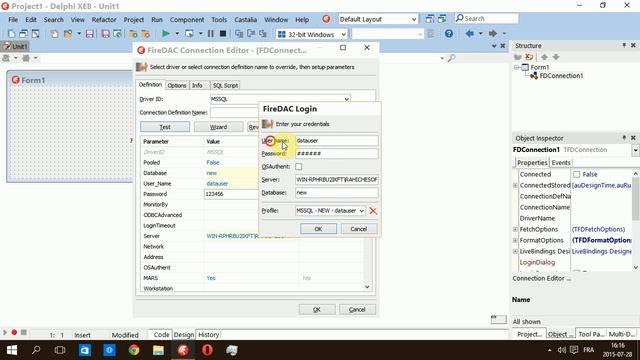640x360 pixels.
Task: Click the Open file folder toolbar icon
Action: tap(68, 34)
